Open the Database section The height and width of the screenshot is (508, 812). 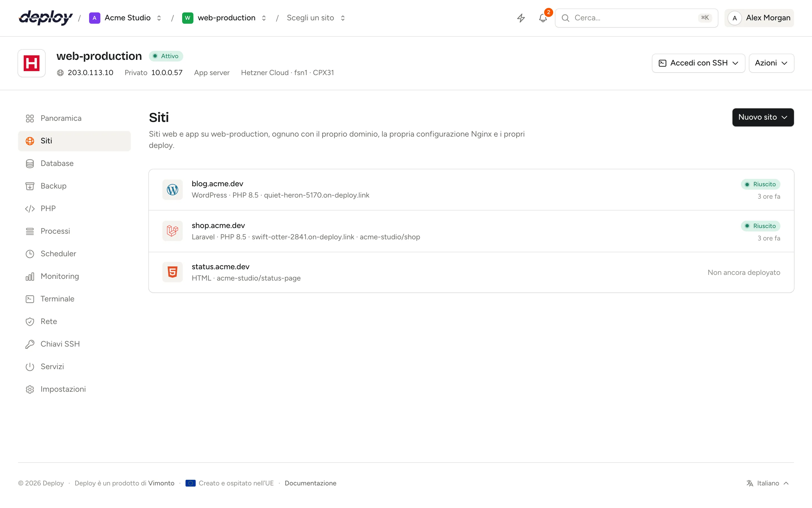(74, 164)
